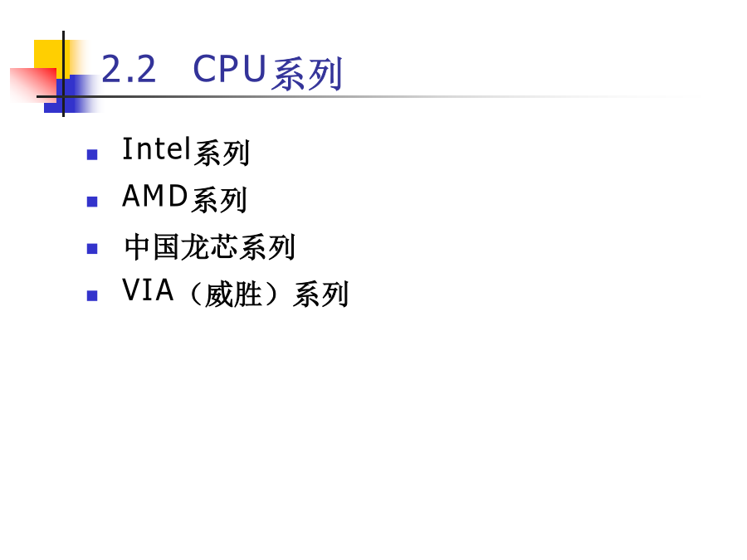Click the word "Intel" in first bullet

coord(157,149)
